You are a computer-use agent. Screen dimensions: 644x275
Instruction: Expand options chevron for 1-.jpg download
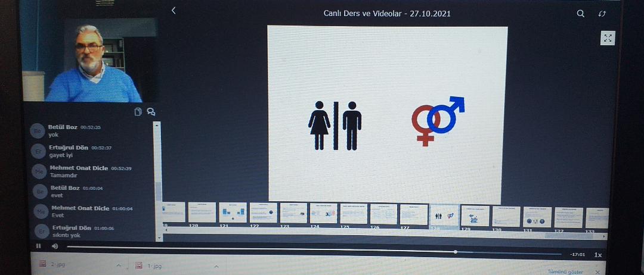(x=216, y=267)
